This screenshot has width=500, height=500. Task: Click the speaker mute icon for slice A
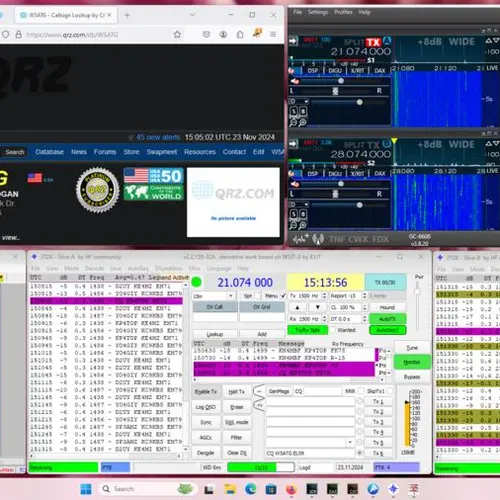tap(295, 81)
